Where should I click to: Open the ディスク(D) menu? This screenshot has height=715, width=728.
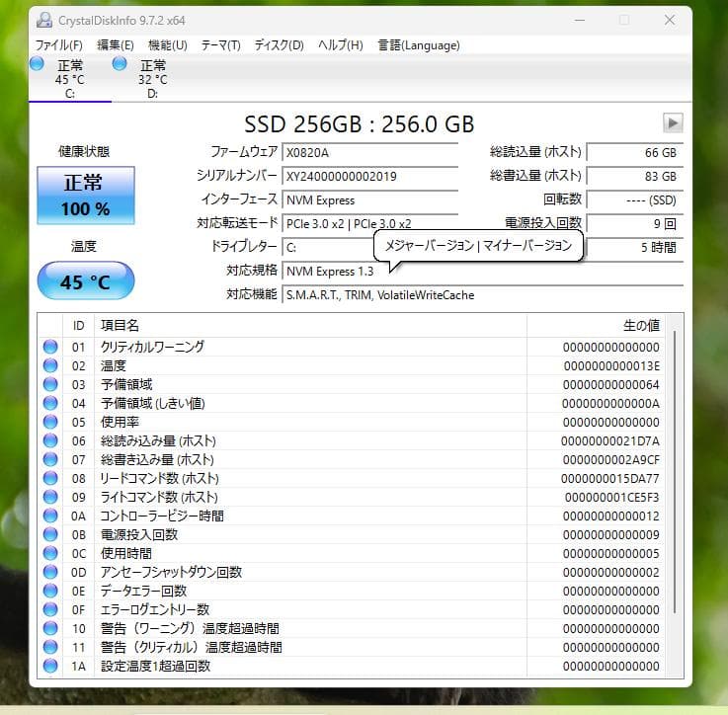tap(279, 45)
